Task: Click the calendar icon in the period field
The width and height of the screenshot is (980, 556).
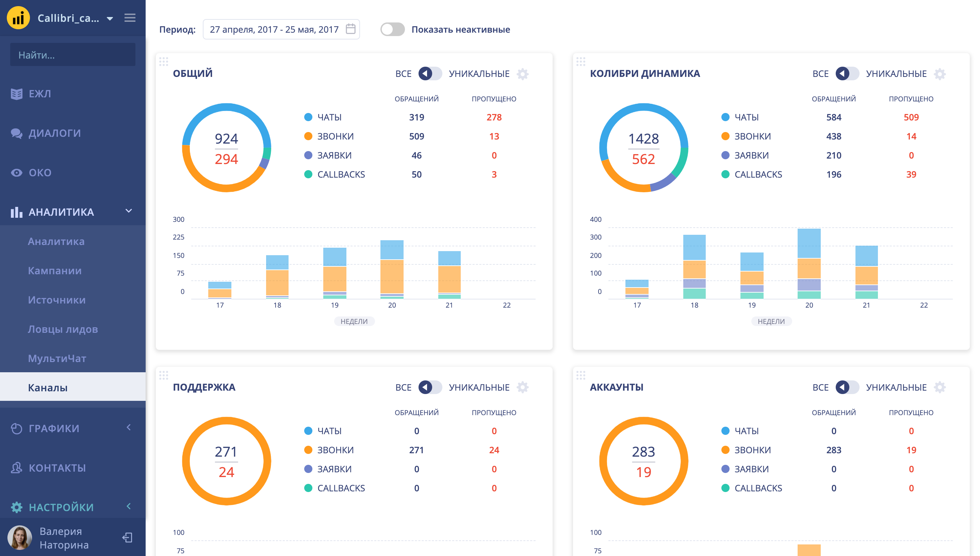Action: point(350,29)
